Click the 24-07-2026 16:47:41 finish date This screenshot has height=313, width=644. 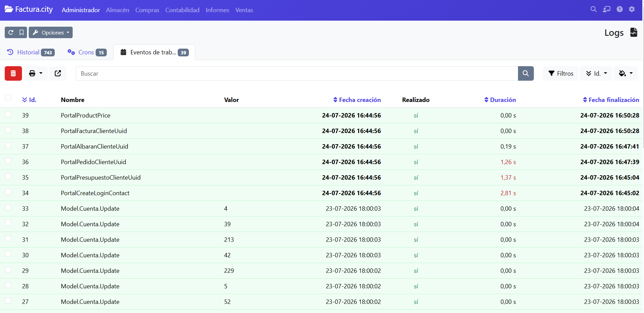(x=610, y=147)
